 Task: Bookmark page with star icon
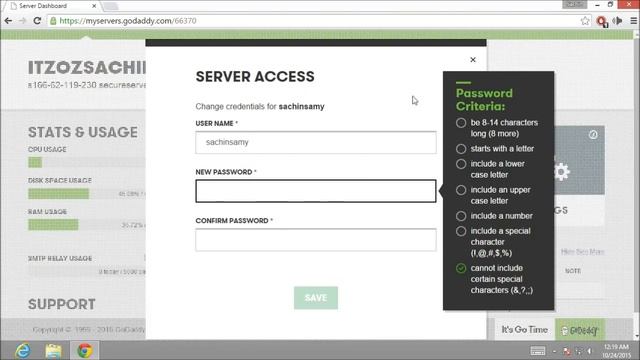click(585, 21)
